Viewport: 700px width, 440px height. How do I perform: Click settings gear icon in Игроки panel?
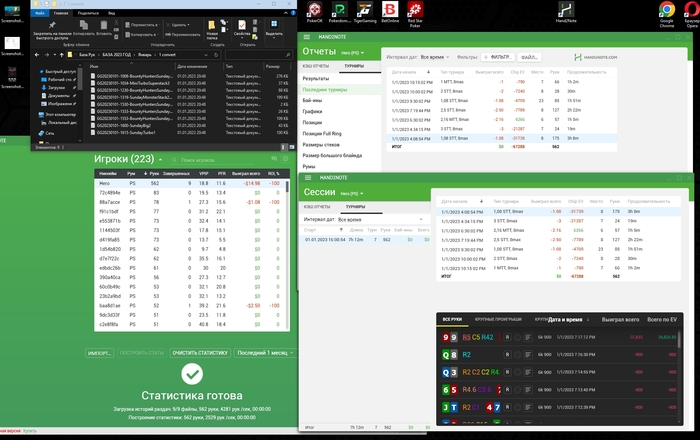[286, 159]
